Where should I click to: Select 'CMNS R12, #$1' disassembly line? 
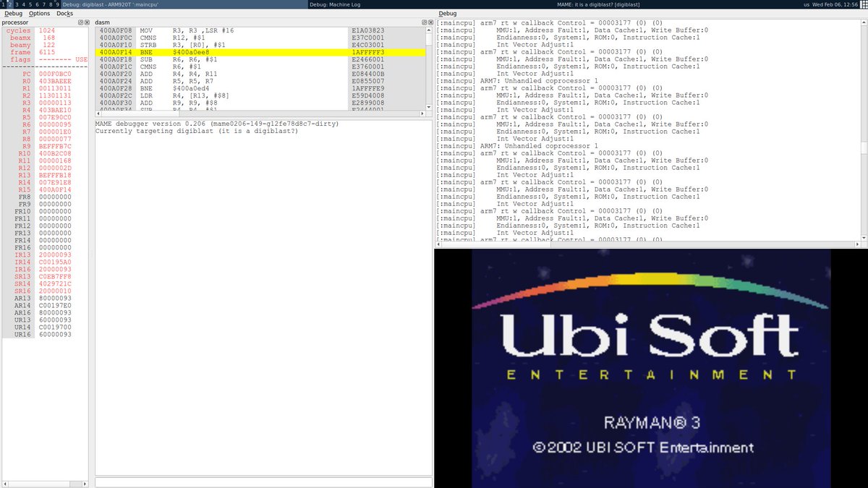(260, 38)
